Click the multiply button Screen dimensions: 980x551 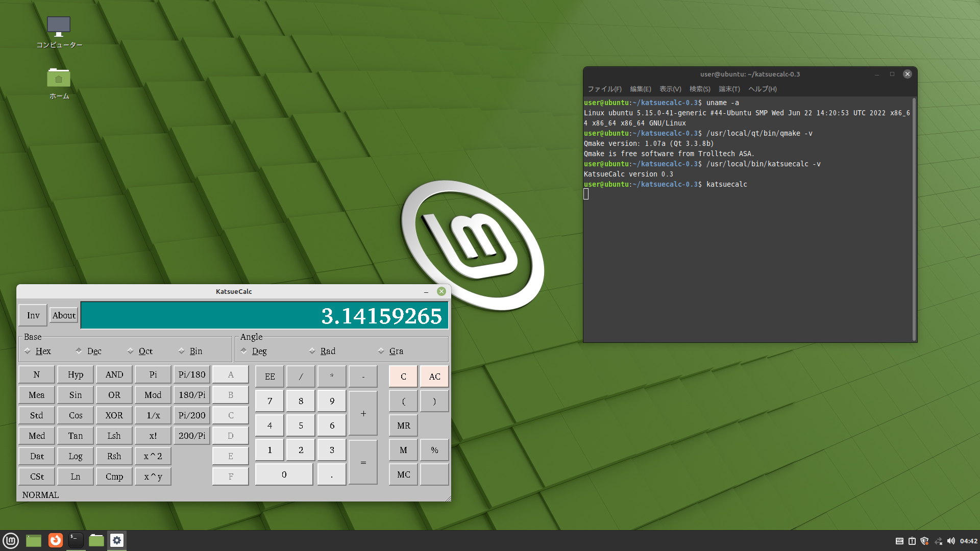pyautogui.click(x=332, y=377)
